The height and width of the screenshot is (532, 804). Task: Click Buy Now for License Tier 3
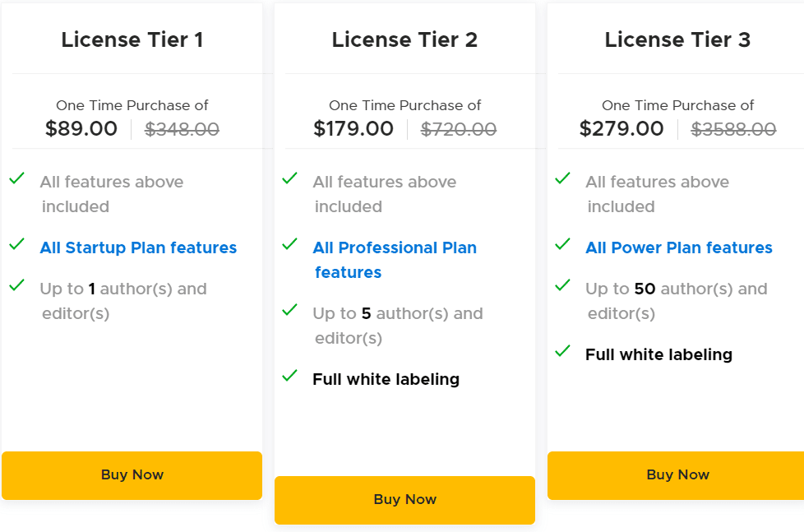click(677, 475)
